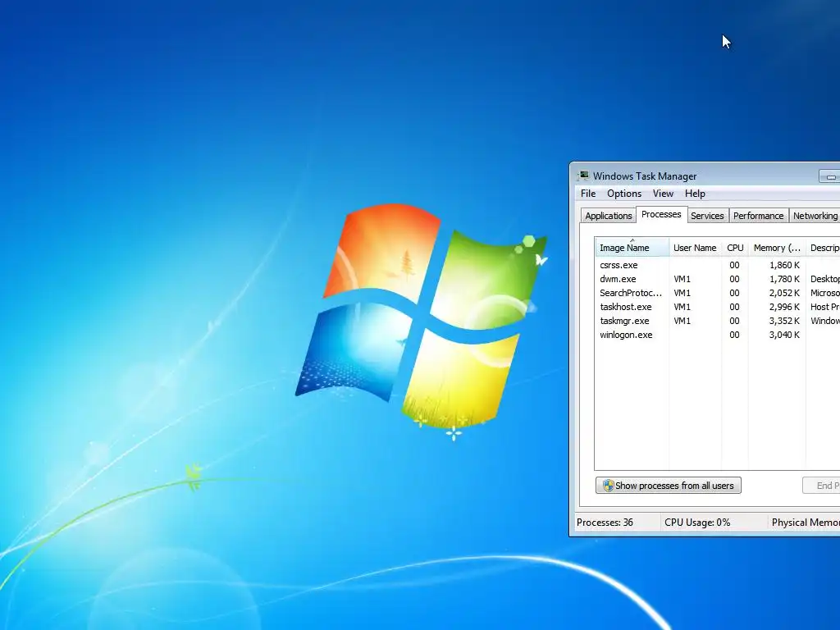Screen dimensions: 840x630
Task: Open the Networking tab
Action: [815, 216]
